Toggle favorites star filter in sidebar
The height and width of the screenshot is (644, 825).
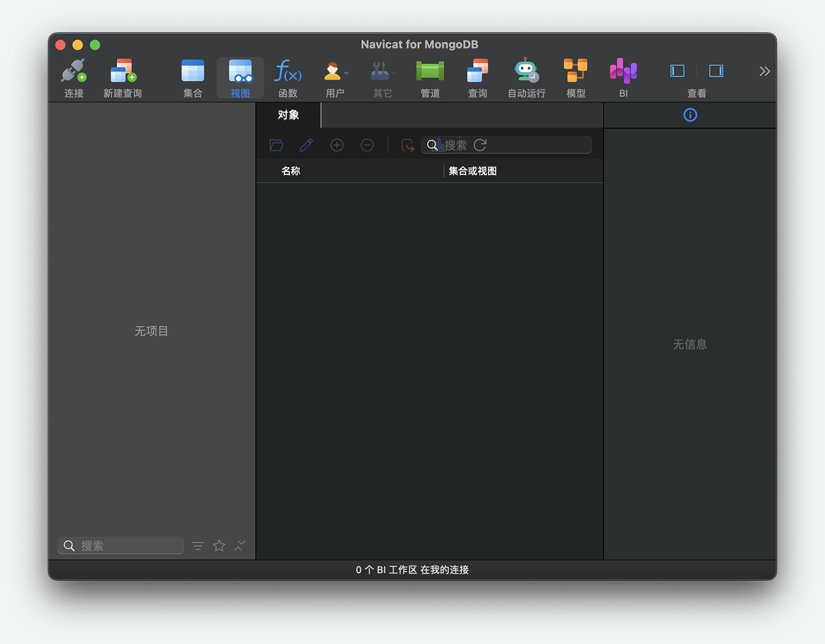point(219,546)
